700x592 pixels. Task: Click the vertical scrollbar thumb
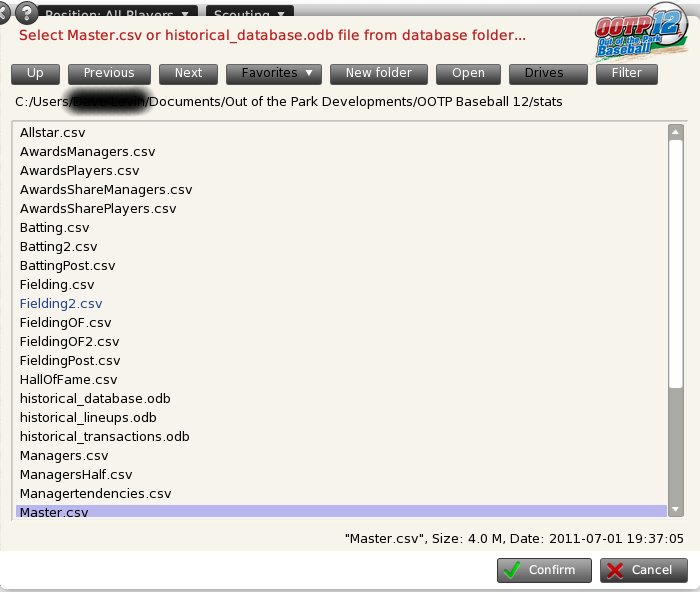click(675, 264)
